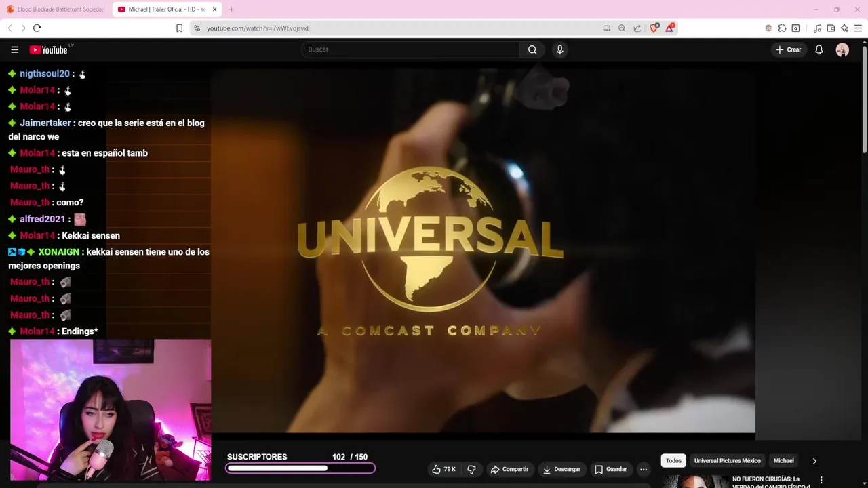Viewport: 868px width, 488px height.
Task: Show next filter chips arrow
Action: tap(814, 461)
